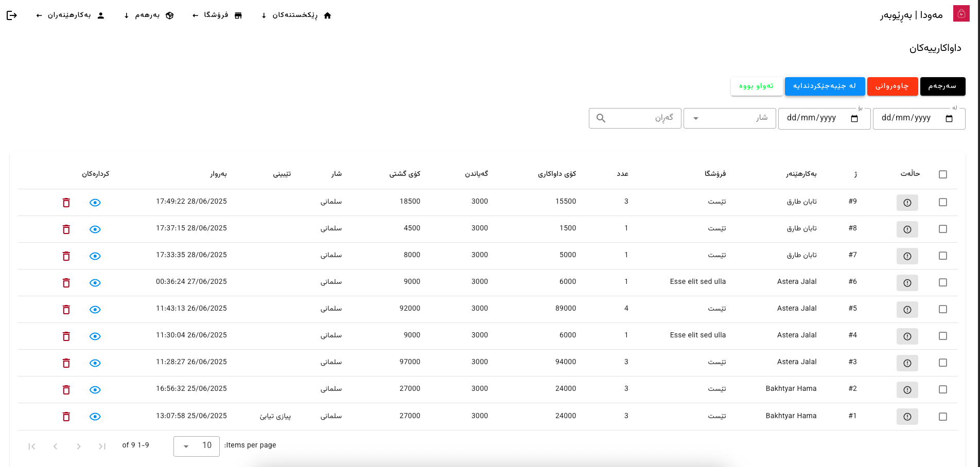
Task: Check the checkbox on Bakhtyar Hama's order #2
Action: (942, 389)
